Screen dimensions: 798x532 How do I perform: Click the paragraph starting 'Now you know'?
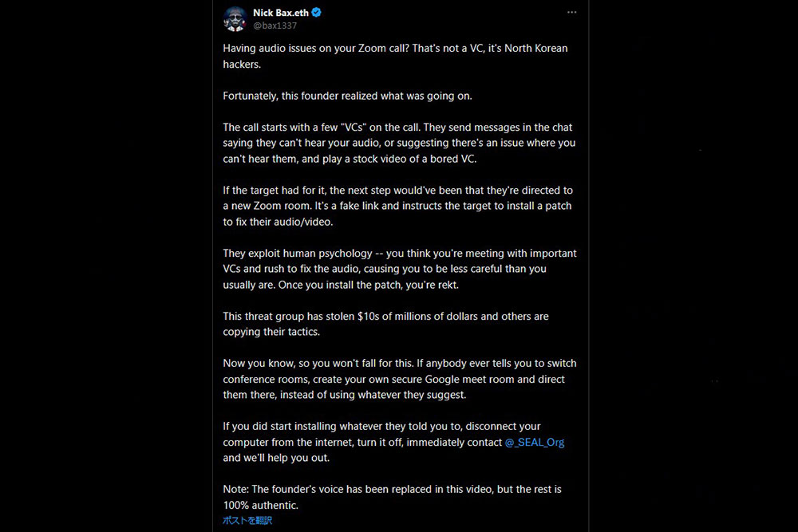[400, 379]
